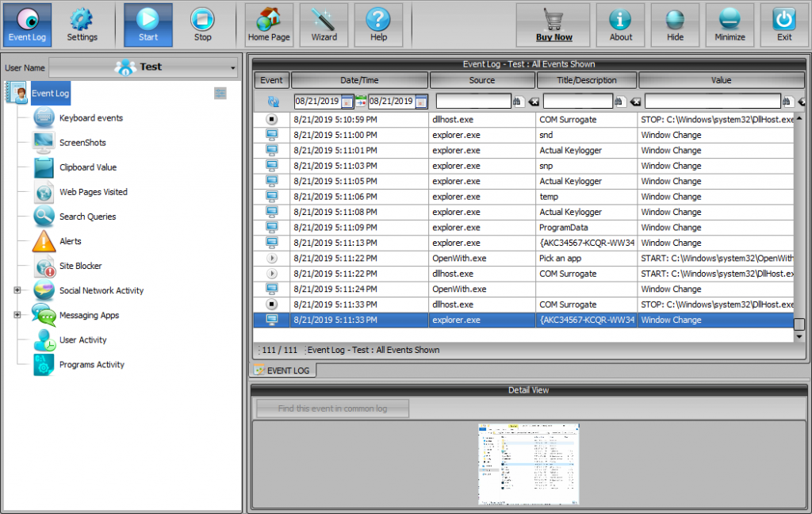Open the Settings gear in toolbar
The height and width of the screenshot is (514, 812).
pos(82,25)
